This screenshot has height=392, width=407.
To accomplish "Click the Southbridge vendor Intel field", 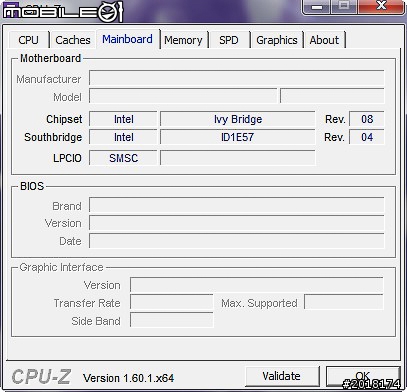I will [x=123, y=137].
